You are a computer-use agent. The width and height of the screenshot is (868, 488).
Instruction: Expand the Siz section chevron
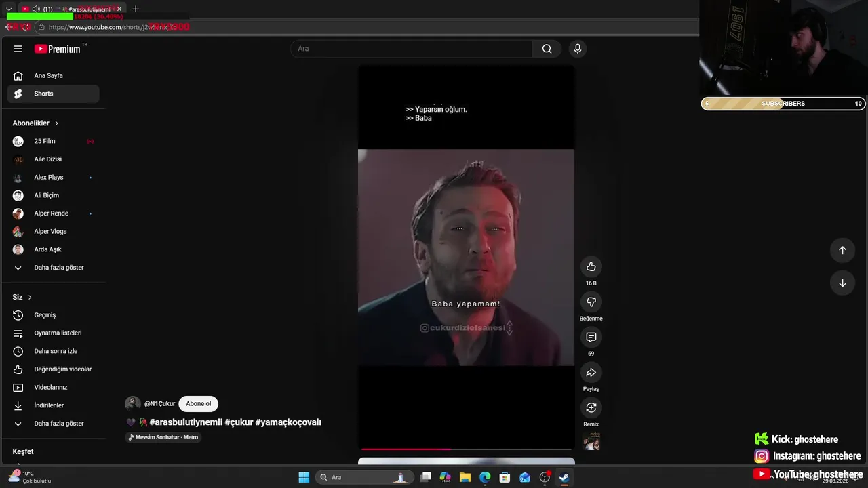tap(30, 298)
